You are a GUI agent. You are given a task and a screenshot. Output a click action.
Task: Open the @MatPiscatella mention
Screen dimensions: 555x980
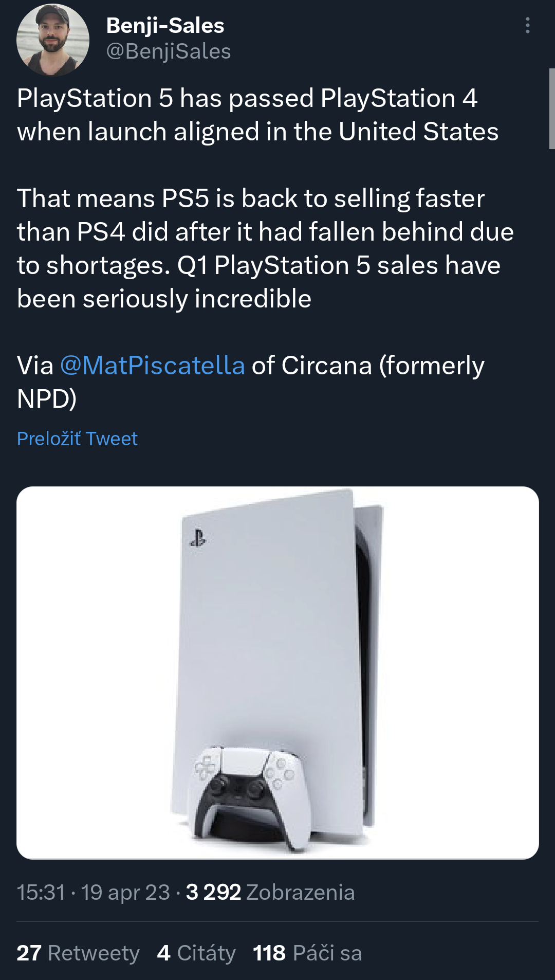[152, 366]
